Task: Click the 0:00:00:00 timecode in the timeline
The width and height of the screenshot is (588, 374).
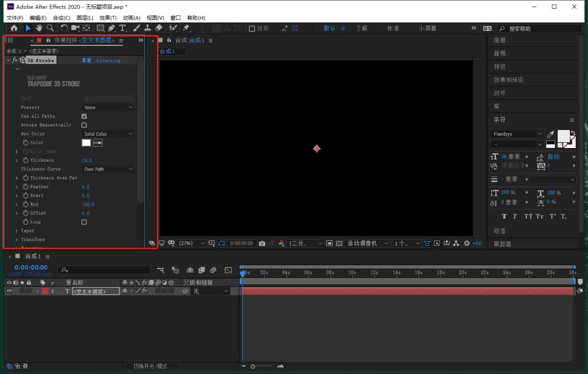Action: click(31, 267)
